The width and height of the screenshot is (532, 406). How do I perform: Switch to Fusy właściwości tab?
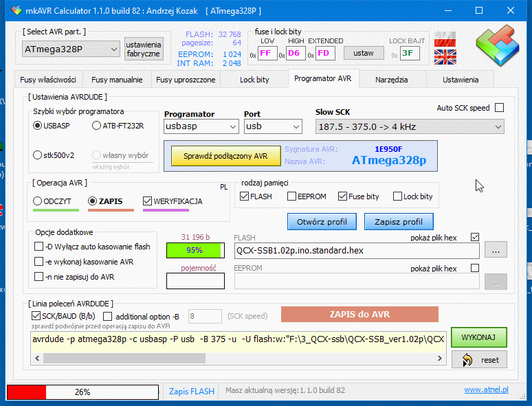pos(48,80)
